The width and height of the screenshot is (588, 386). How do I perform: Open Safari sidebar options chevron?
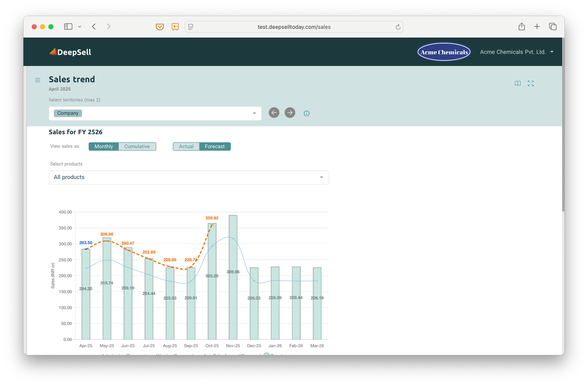click(80, 27)
